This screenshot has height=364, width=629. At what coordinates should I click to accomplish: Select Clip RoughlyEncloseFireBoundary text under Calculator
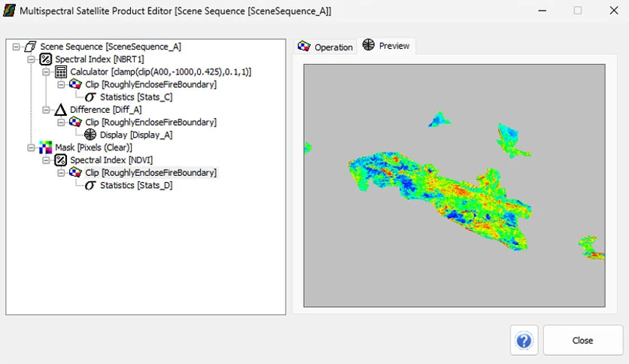click(150, 84)
